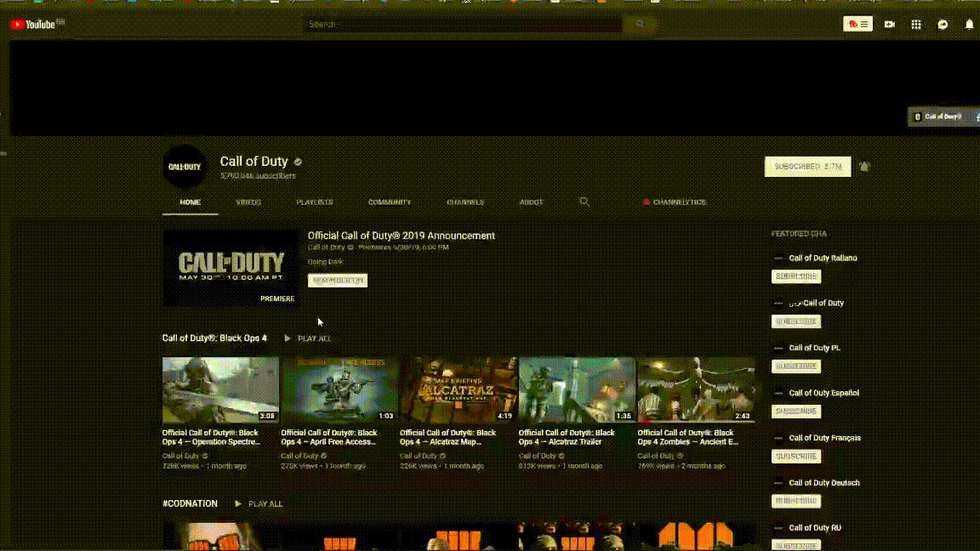The height and width of the screenshot is (551, 980).
Task: Open Call of Duty Español channel
Action: (823, 393)
